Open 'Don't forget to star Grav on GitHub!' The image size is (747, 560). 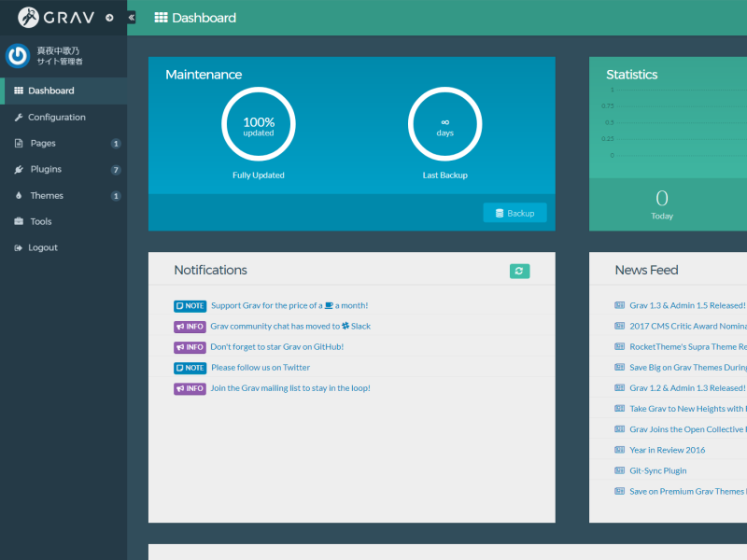click(276, 346)
